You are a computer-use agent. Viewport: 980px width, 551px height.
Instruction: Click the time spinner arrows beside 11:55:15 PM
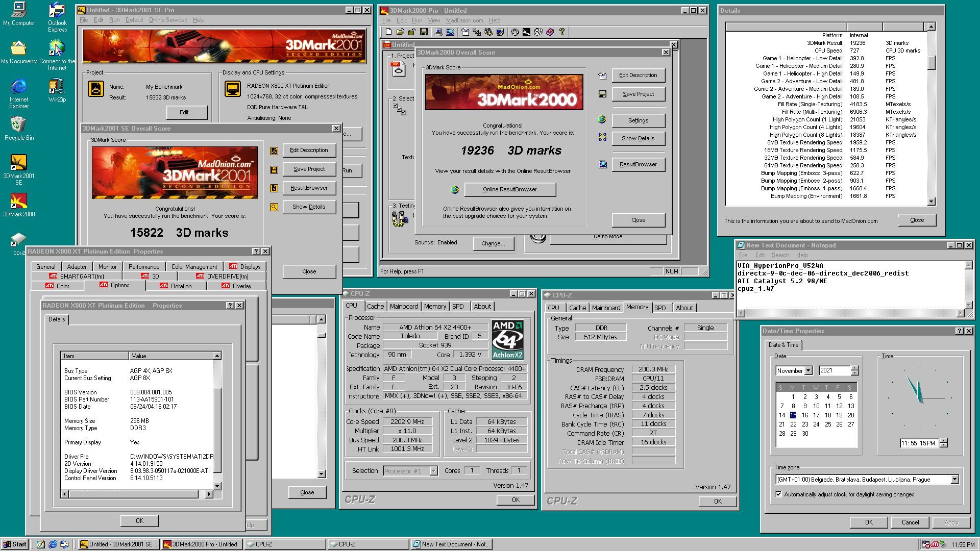[944, 443]
